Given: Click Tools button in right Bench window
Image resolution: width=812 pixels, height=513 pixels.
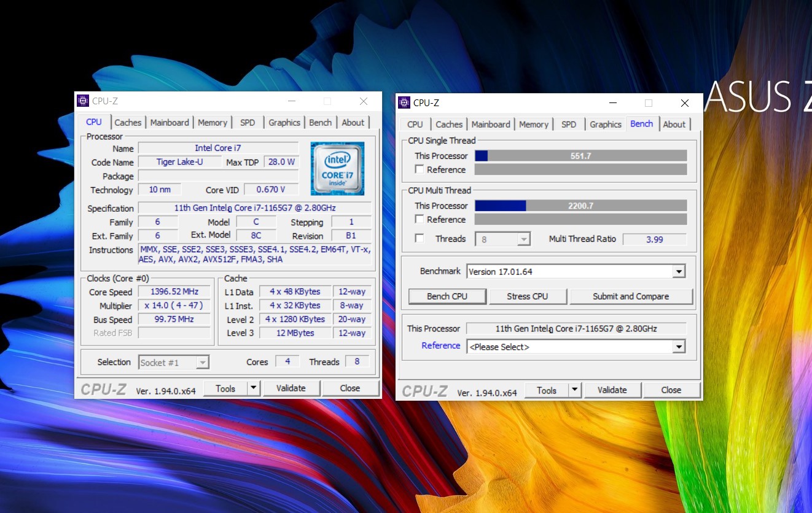Looking at the screenshot, I should coord(547,390).
